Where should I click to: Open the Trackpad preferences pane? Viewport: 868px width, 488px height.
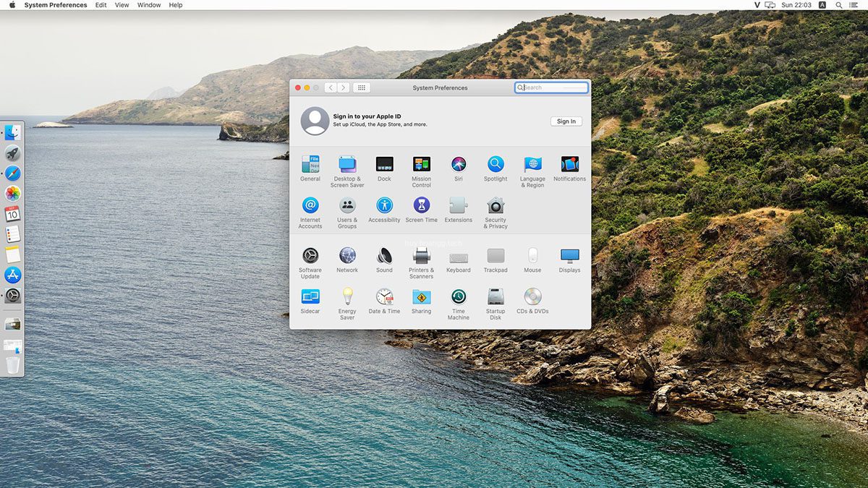tap(495, 260)
